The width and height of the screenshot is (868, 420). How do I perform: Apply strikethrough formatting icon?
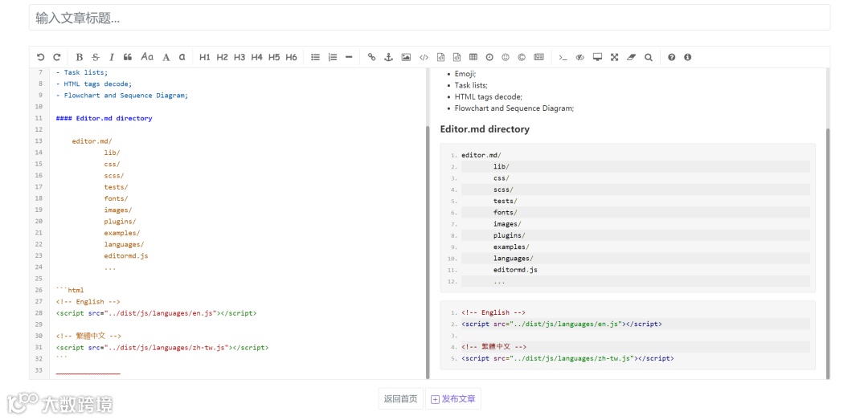click(95, 57)
